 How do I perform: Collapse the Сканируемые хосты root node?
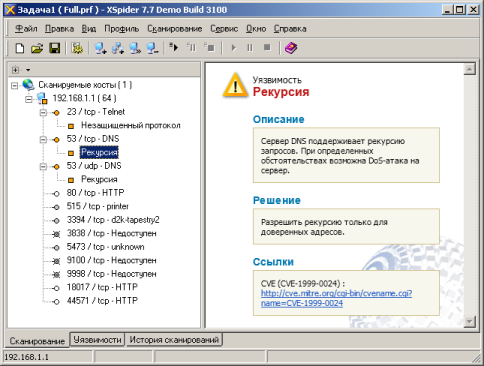click(14, 86)
